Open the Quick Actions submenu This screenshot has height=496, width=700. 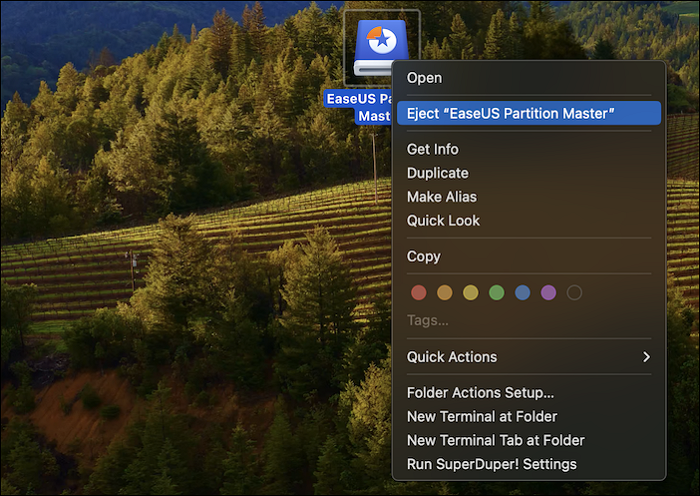529,357
